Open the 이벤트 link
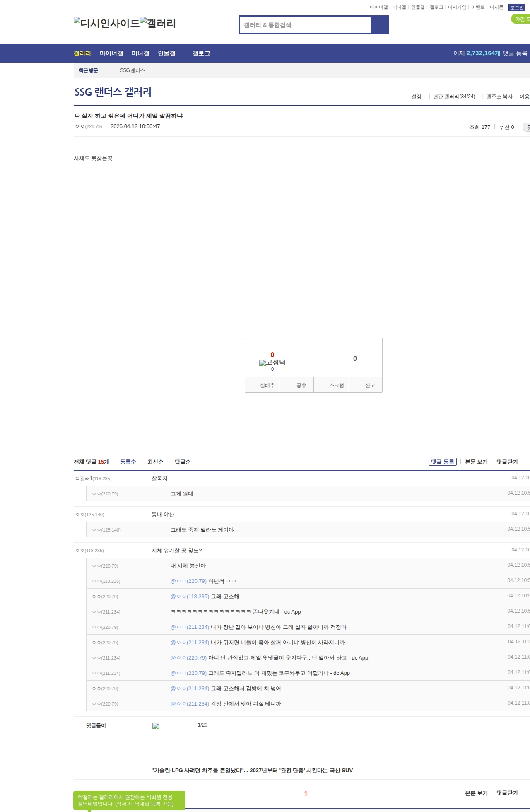 tap(478, 7)
